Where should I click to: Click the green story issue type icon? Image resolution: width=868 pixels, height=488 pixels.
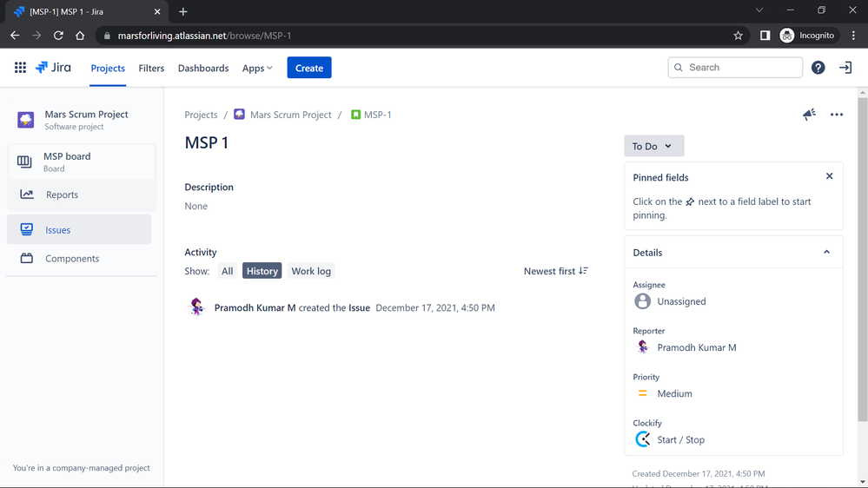356,115
